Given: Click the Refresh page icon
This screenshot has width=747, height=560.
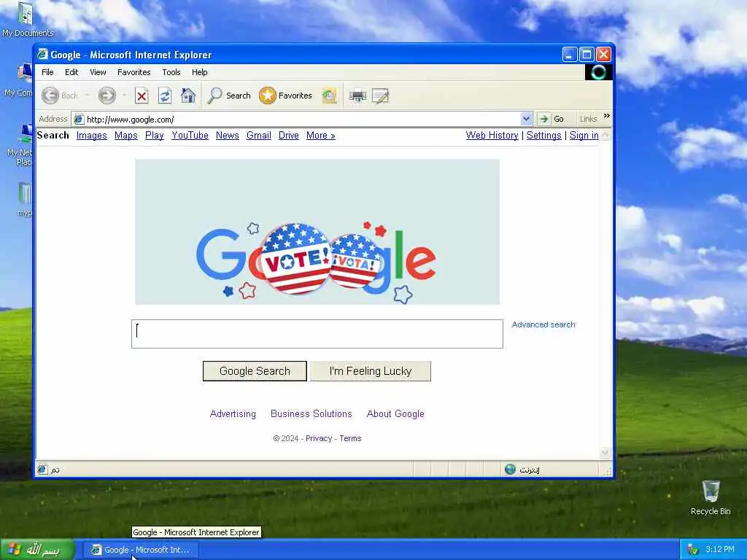Looking at the screenshot, I should [165, 96].
